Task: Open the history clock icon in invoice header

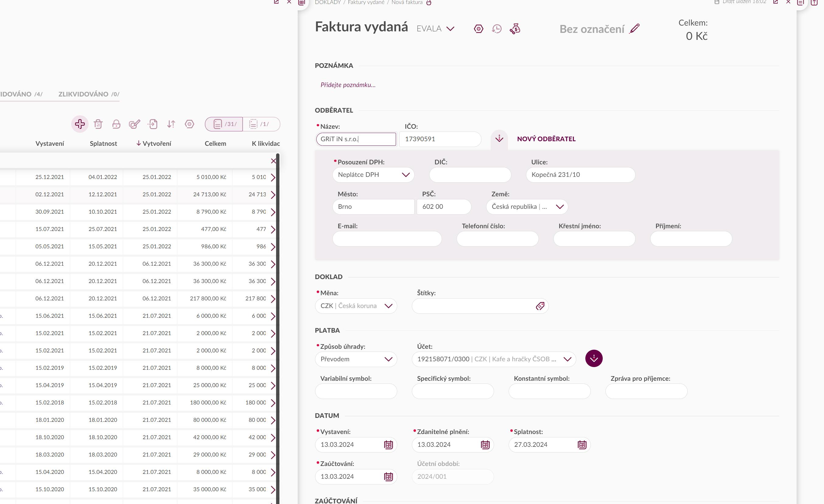Action: click(x=496, y=29)
